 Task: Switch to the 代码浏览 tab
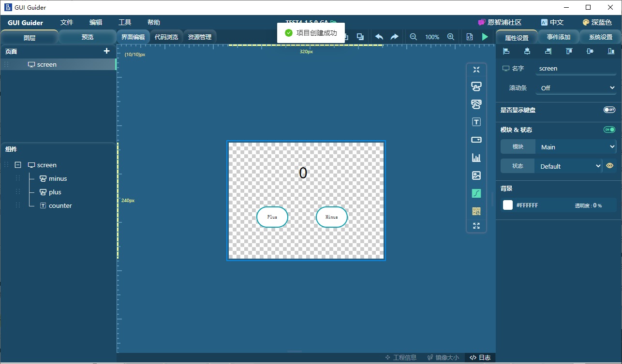[x=166, y=37]
